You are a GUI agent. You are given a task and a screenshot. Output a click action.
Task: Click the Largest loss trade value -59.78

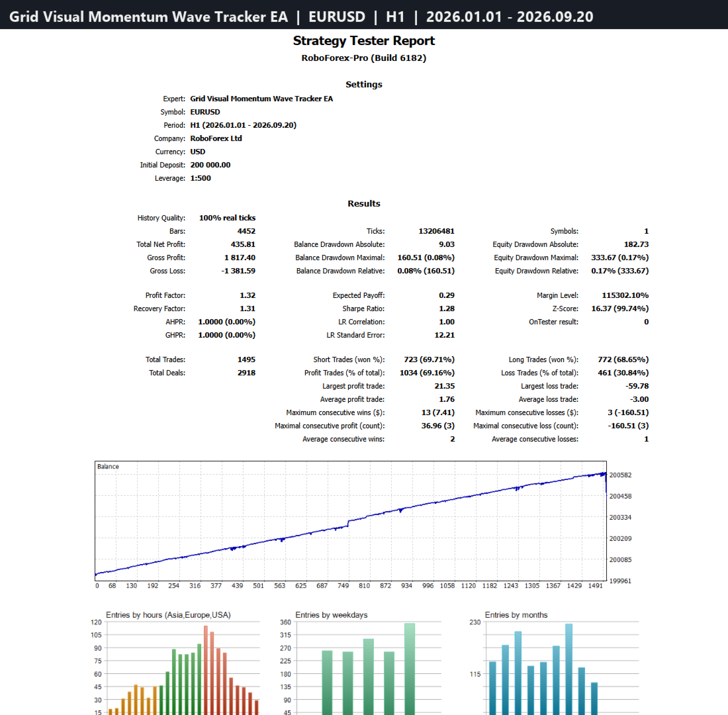click(x=637, y=386)
